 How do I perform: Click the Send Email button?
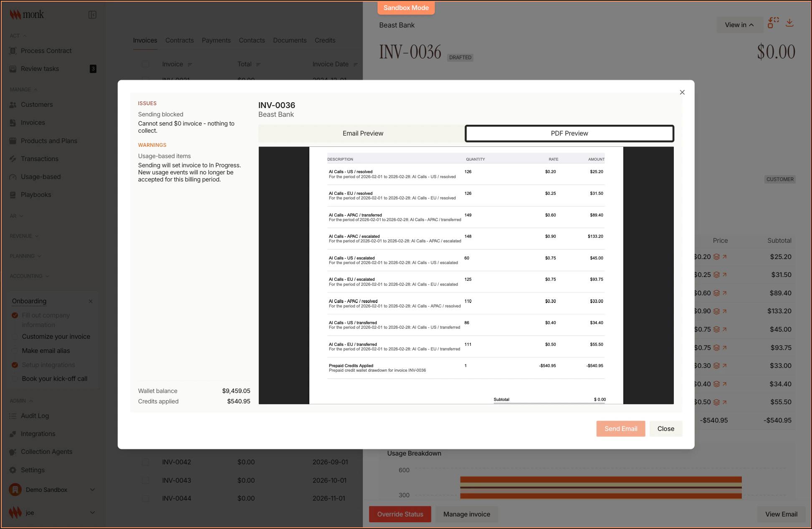tap(620, 429)
